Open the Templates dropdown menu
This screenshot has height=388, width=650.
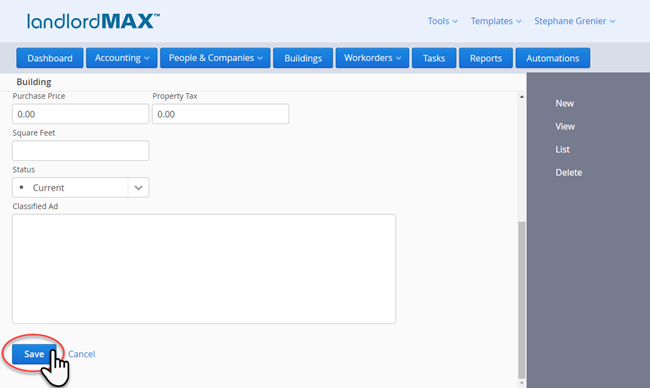tap(496, 21)
